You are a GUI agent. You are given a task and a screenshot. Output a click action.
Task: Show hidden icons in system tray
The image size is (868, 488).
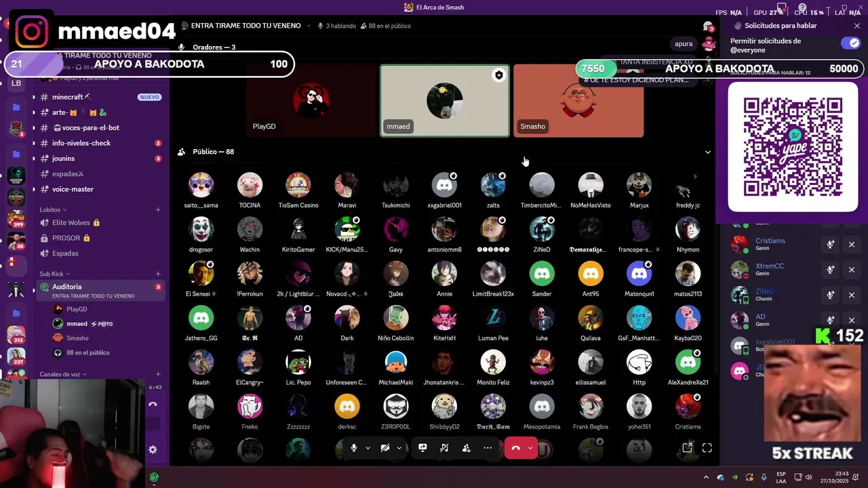(x=706, y=477)
